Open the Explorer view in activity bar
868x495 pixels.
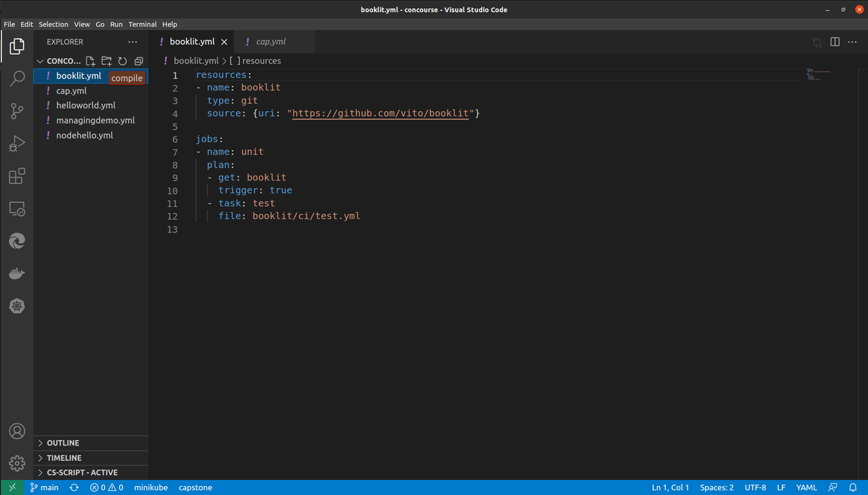[17, 46]
